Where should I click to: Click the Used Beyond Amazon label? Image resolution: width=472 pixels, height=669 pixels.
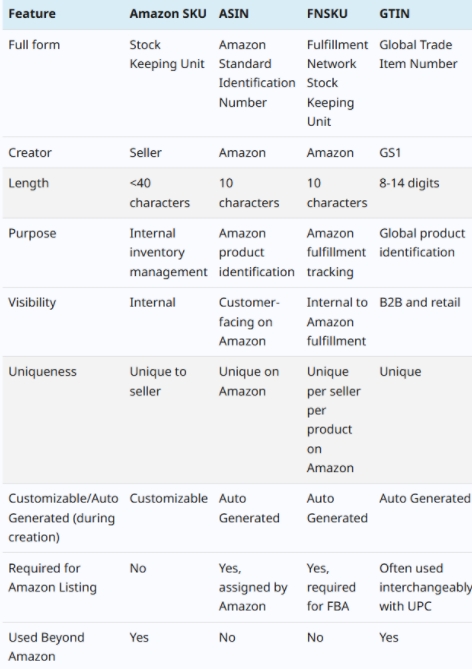pos(46,647)
